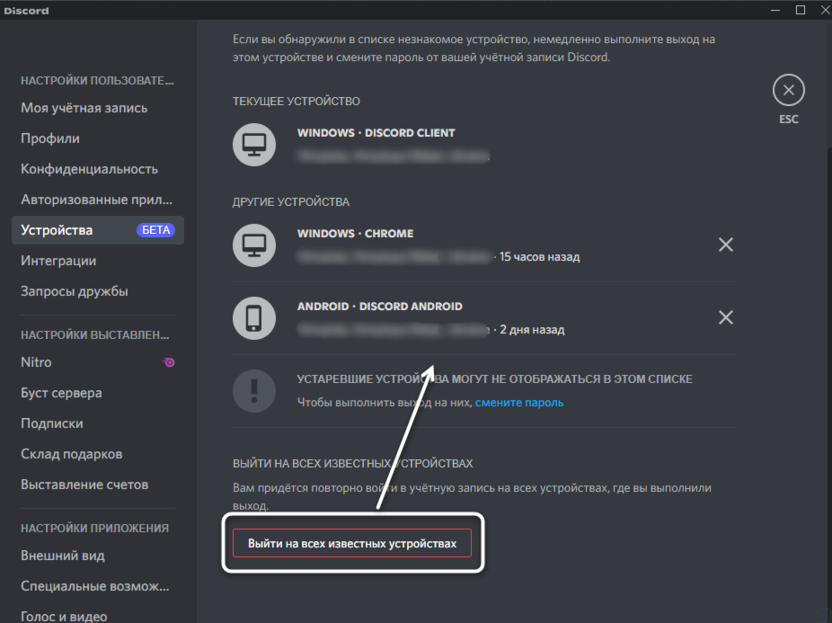832x623 pixels.
Task: Click the WINDOWS · DISCORD CLIENT title
Action: (x=376, y=133)
